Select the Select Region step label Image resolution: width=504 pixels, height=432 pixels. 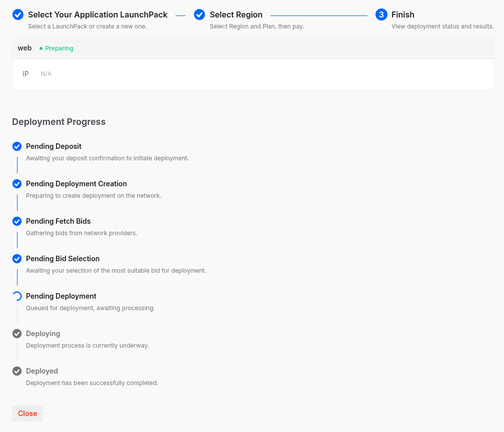click(236, 14)
